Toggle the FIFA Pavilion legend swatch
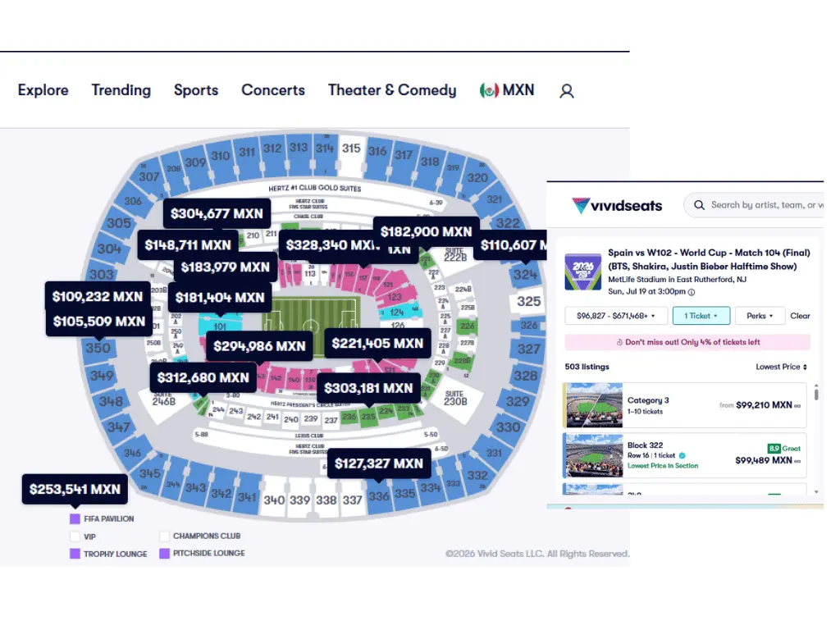Image resolution: width=840 pixels, height=630 pixels. [75, 518]
